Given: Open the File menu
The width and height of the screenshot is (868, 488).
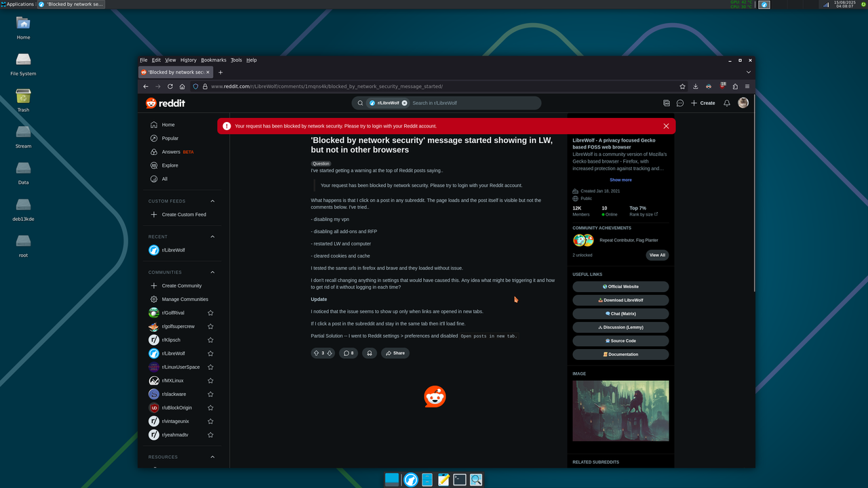Looking at the screenshot, I should 144,60.
